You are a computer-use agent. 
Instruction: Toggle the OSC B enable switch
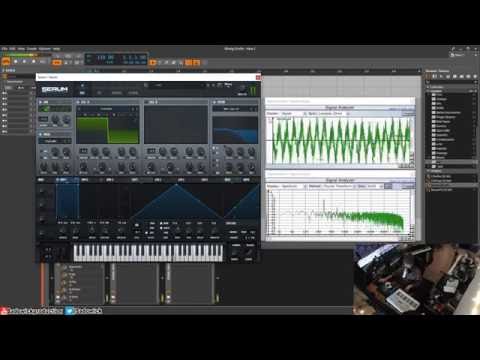click(147, 102)
